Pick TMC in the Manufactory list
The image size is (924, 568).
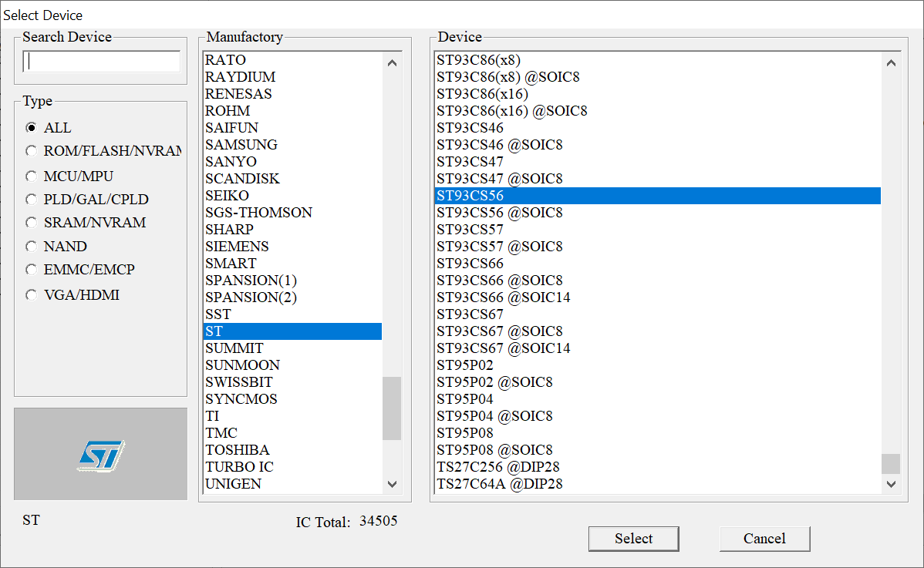pos(292,433)
